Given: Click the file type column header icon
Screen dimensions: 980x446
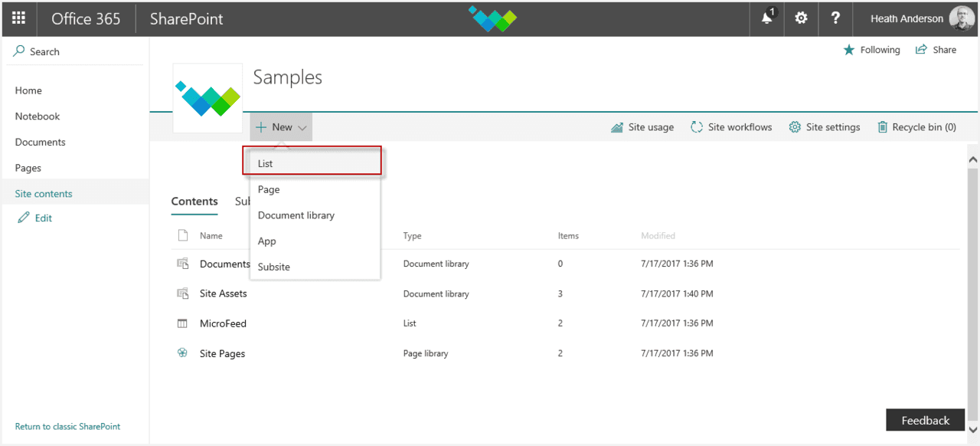Looking at the screenshot, I should click(183, 235).
